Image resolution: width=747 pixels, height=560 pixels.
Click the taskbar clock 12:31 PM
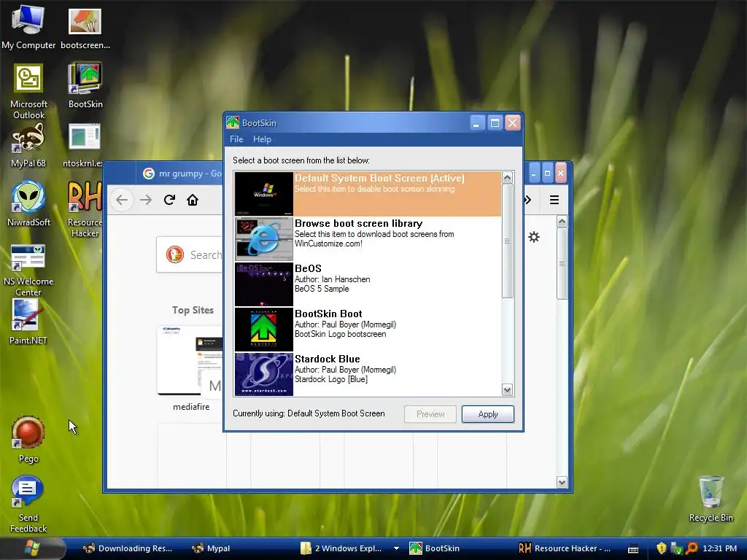click(x=719, y=548)
